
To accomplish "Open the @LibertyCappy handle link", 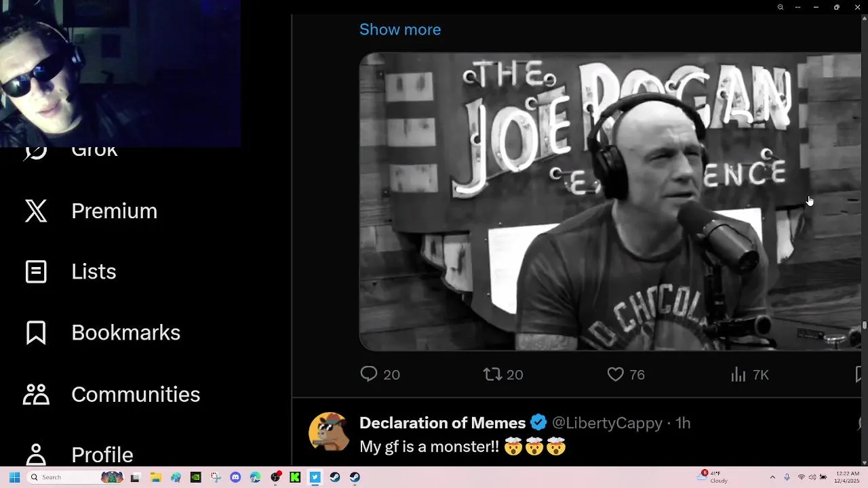I will pos(607,423).
